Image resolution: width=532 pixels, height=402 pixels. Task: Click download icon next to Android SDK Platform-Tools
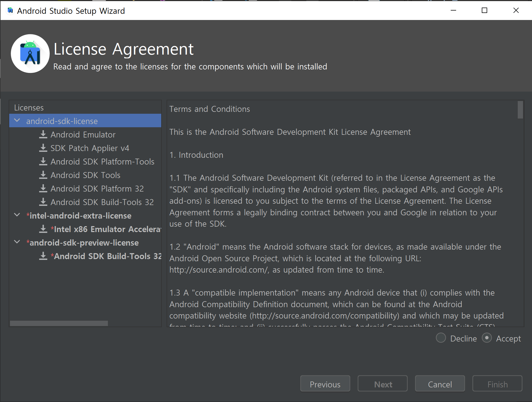click(x=43, y=162)
